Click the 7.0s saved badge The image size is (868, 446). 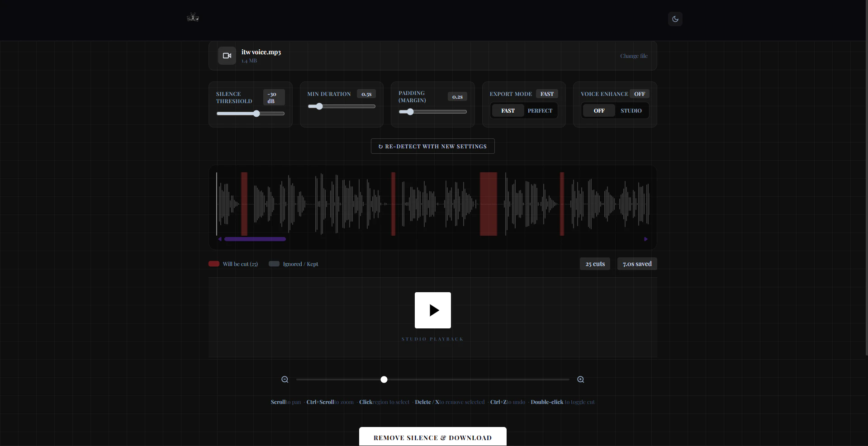[637, 264]
